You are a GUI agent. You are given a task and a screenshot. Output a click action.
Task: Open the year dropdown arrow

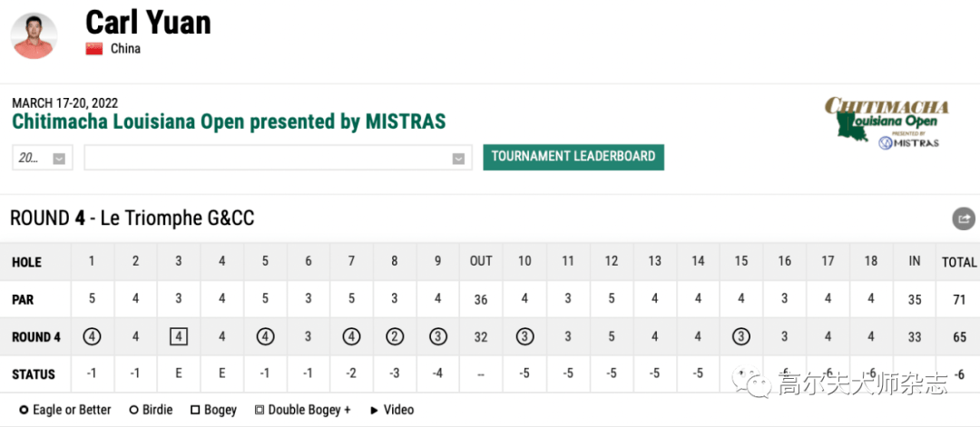(x=59, y=159)
